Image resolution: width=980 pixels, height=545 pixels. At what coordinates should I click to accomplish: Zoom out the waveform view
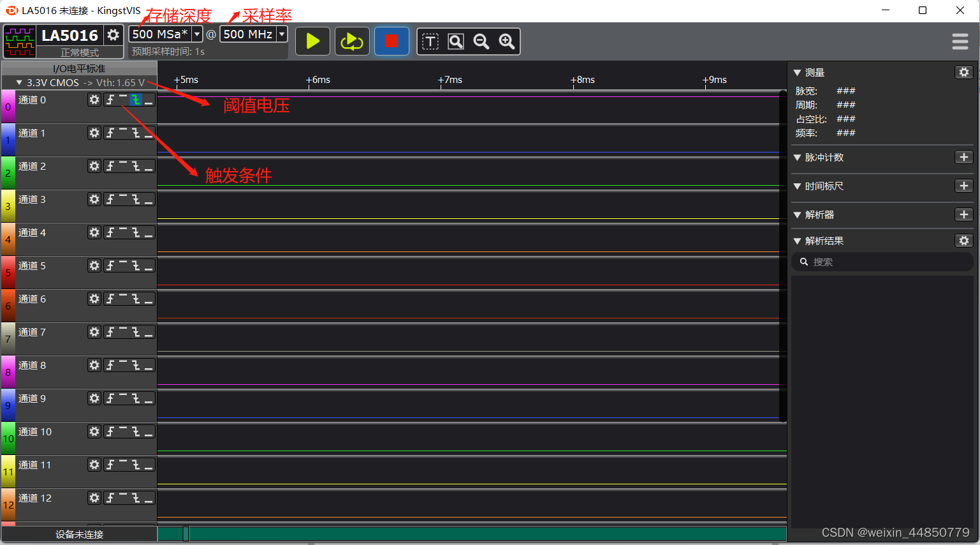(481, 41)
